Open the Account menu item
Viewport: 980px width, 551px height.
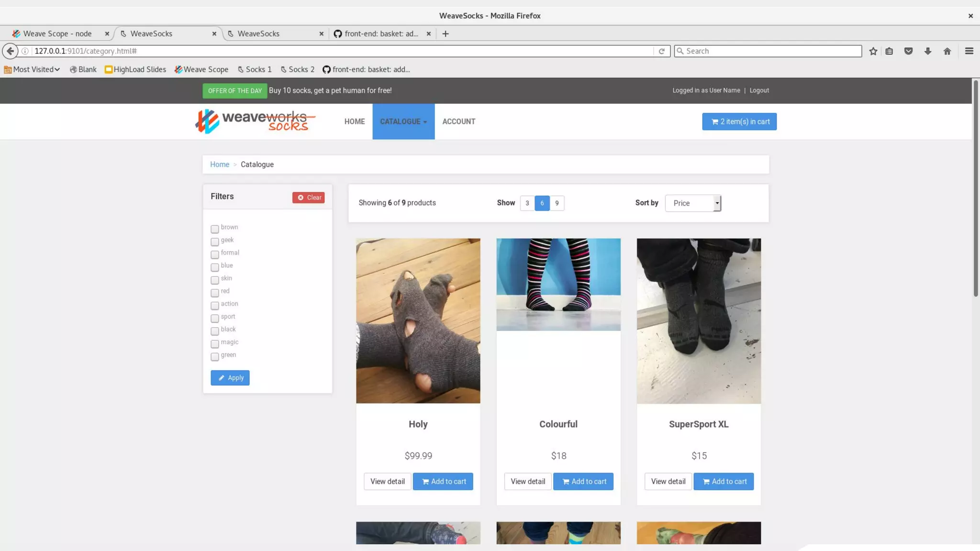point(458,121)
